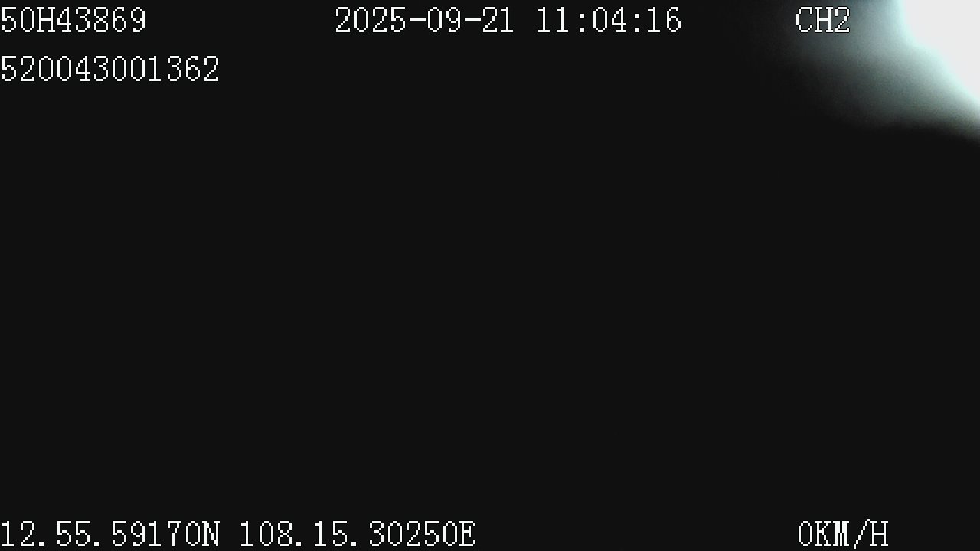The height and width of the screenshot is (551, 980).
Task: Select the day 21 in the date
Action: 498,21
